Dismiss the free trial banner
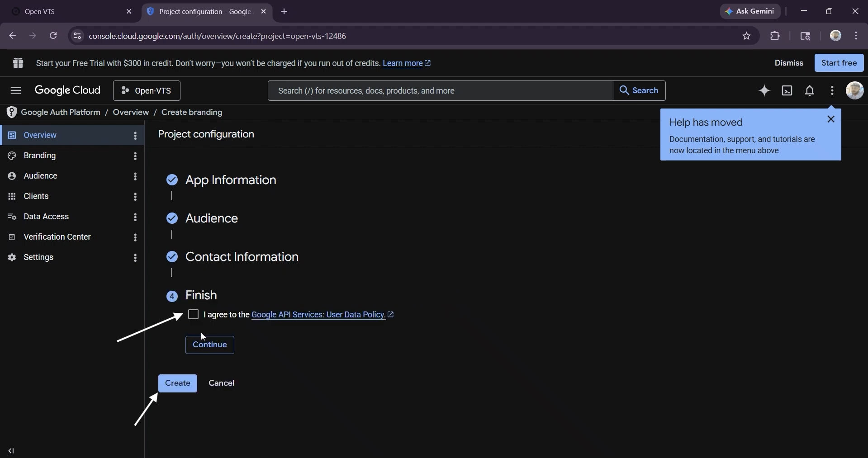The width and height of the screenshot is (868, 458). (789, 63)
